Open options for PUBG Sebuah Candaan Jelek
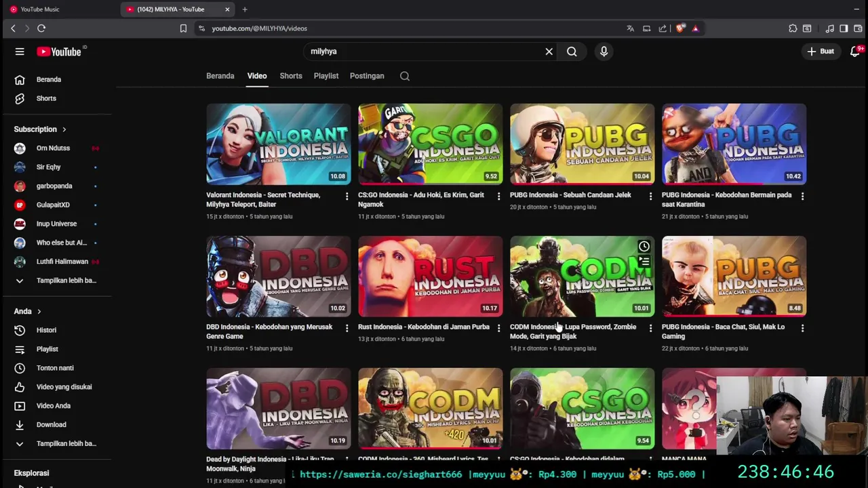 pyautogui.click(x=650, y=196)
